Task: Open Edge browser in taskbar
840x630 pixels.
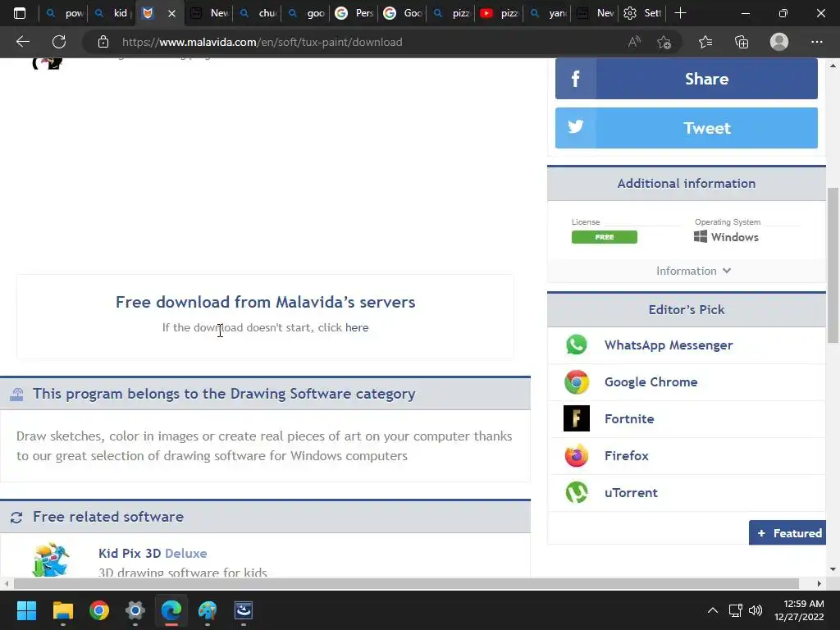Action: (x=171, y=610)
